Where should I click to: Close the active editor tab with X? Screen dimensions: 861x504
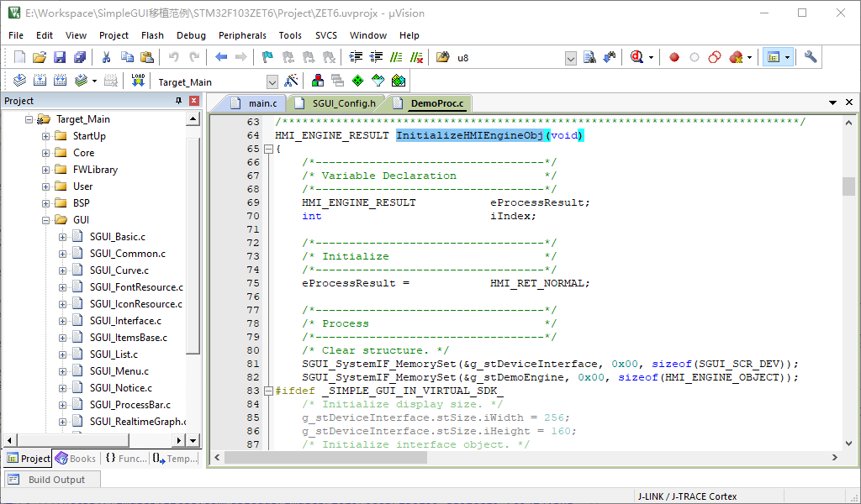coord(849,102)
